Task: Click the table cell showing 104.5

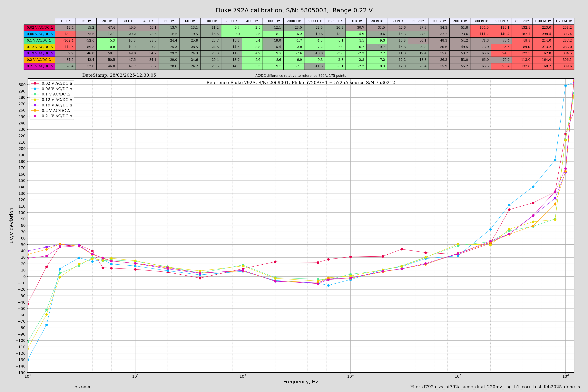Action: pyautogui.click(x=481, y=27)
